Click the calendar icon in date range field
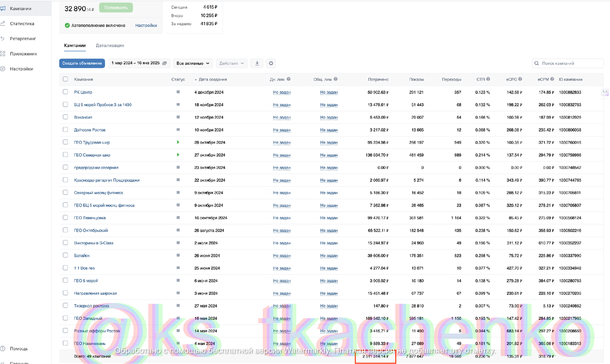610x364 pixels. 164,63
